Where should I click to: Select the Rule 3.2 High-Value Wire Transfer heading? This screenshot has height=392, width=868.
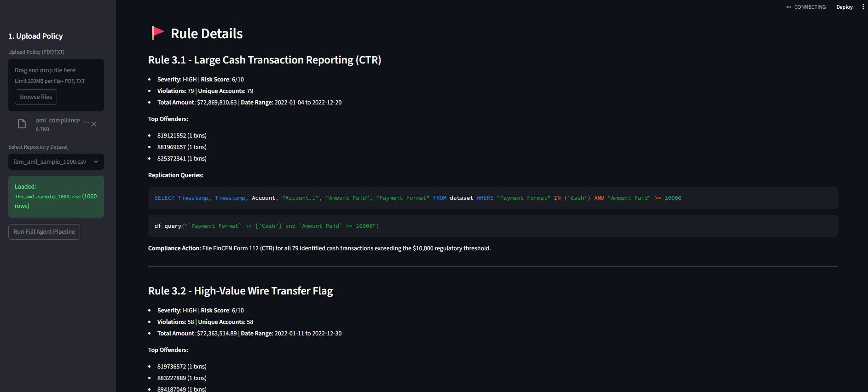[x=240, y=291]
